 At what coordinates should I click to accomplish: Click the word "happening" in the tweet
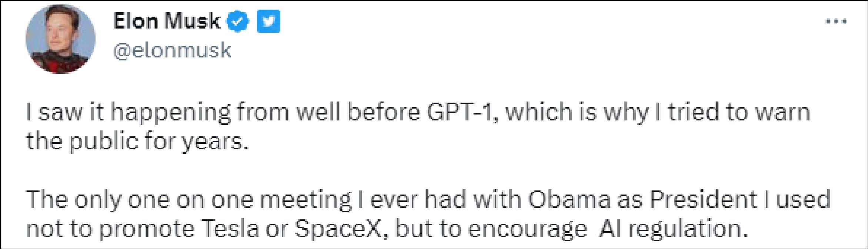point(170,112)
